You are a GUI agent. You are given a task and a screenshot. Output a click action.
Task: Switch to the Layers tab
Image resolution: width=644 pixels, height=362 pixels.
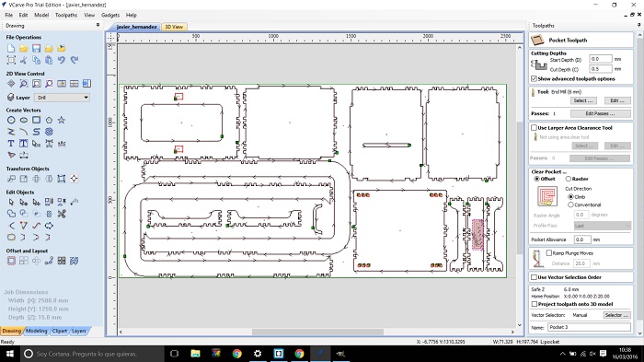click(x=78, y=331)
